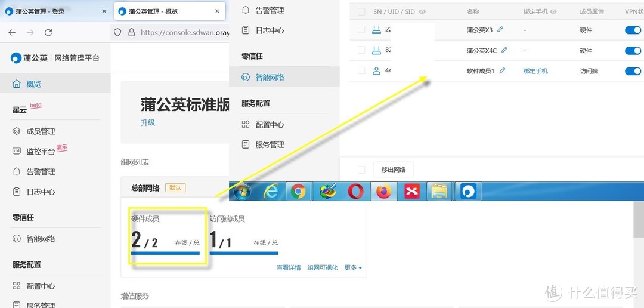This screenshot has height=308, width=644.
Task: Open 监控平台 in left sidebar
Action: 41,152
